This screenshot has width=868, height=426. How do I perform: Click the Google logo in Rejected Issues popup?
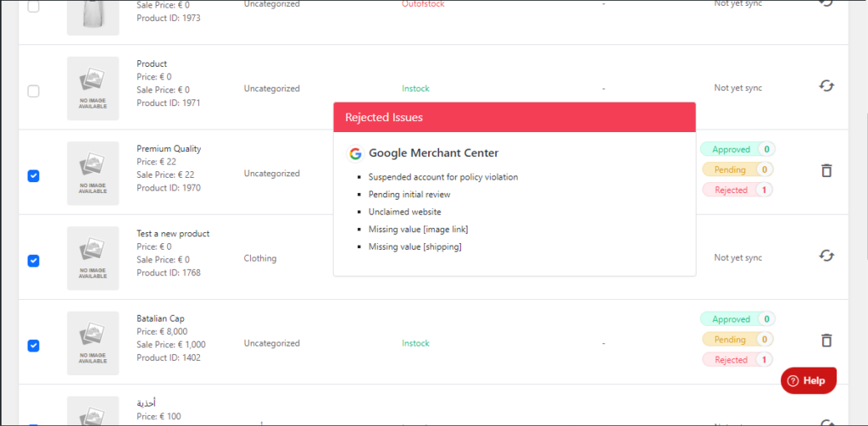point(355,153)
